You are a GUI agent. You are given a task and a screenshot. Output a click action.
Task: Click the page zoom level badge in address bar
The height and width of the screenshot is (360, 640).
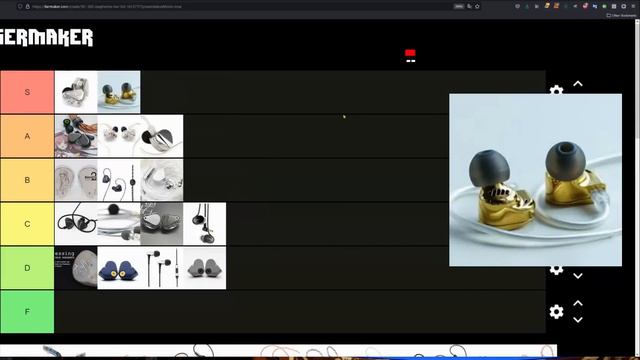click(459, 7)
